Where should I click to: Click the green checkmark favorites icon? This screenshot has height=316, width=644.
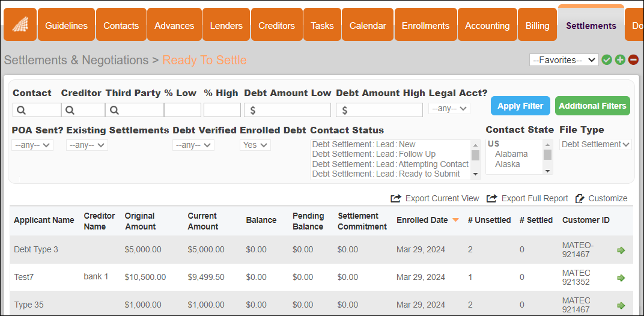pyautogui.click(x=607, y=60)
